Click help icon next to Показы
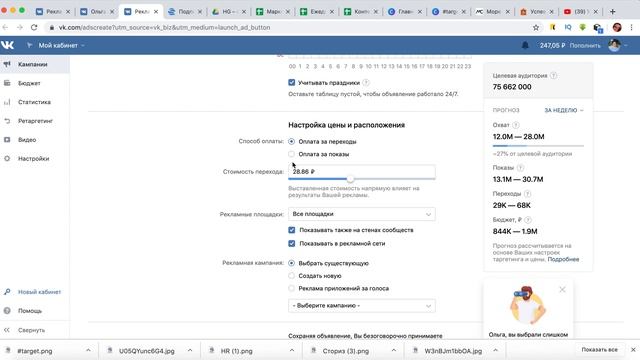 (x=520, y=168)
